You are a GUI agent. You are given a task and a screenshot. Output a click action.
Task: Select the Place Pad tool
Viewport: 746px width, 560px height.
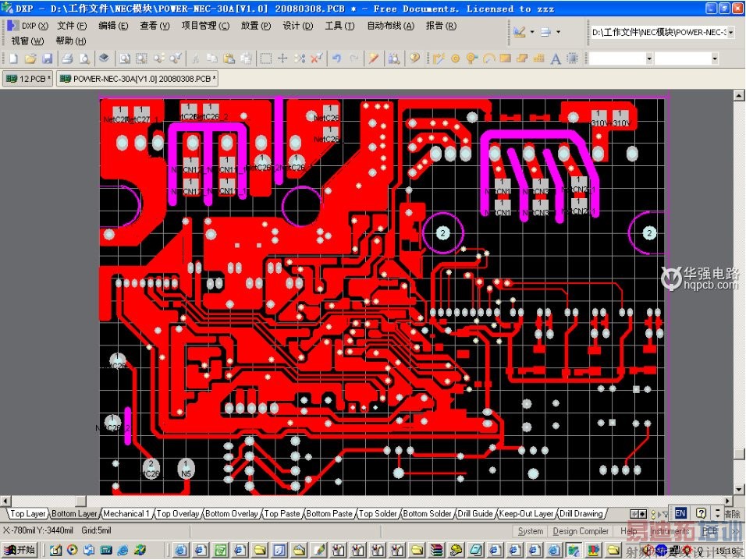point(456,58)
